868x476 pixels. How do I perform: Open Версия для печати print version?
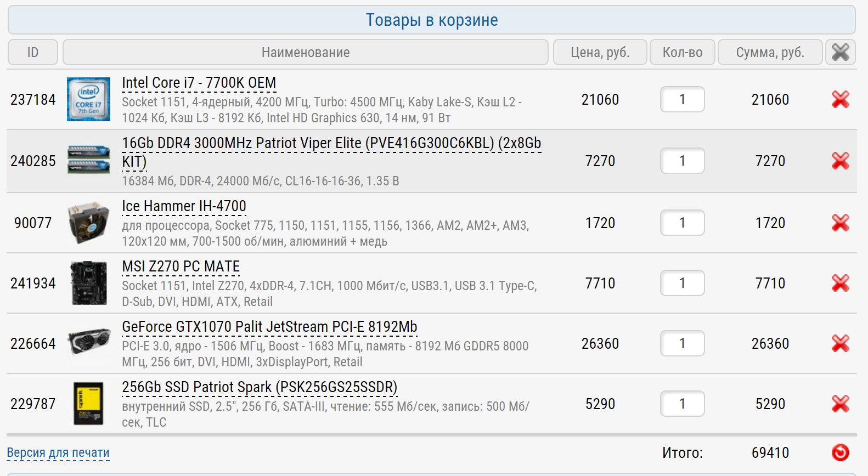point(58,453)
